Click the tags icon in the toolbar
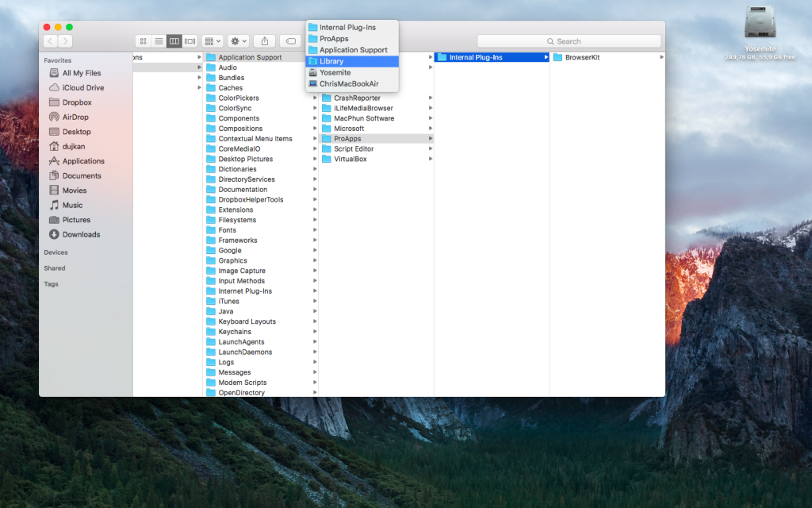The height and width of the screenshot is (508, 812). click(x=290, y=40)
